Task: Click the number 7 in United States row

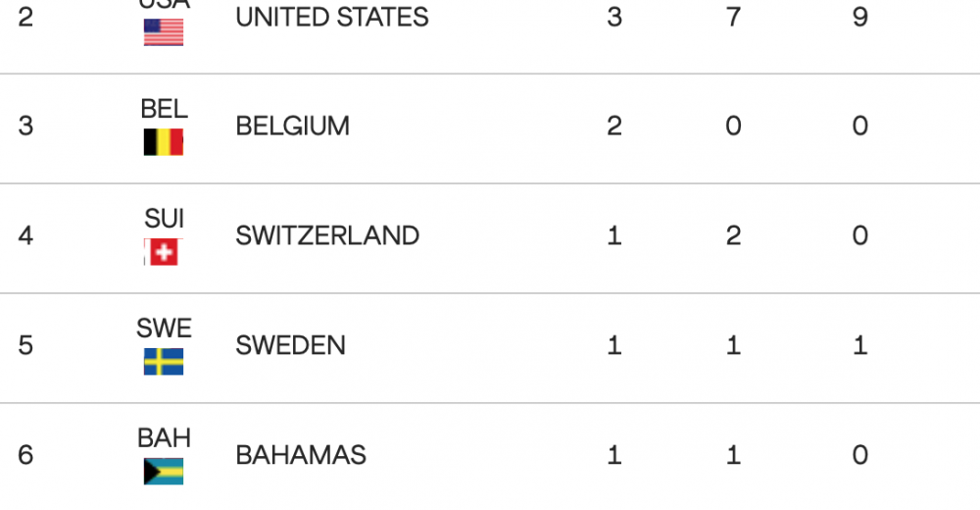Action: pos(733,18)
